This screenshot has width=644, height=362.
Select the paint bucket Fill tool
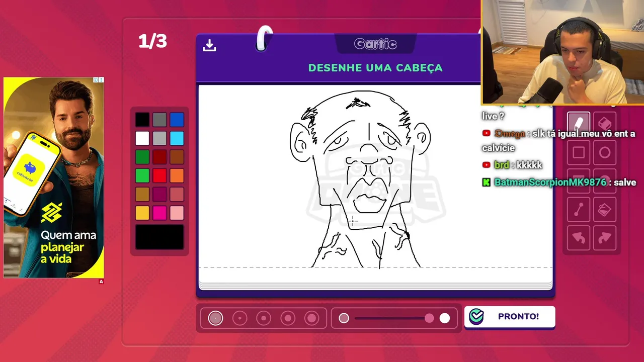tap(605, 210)
